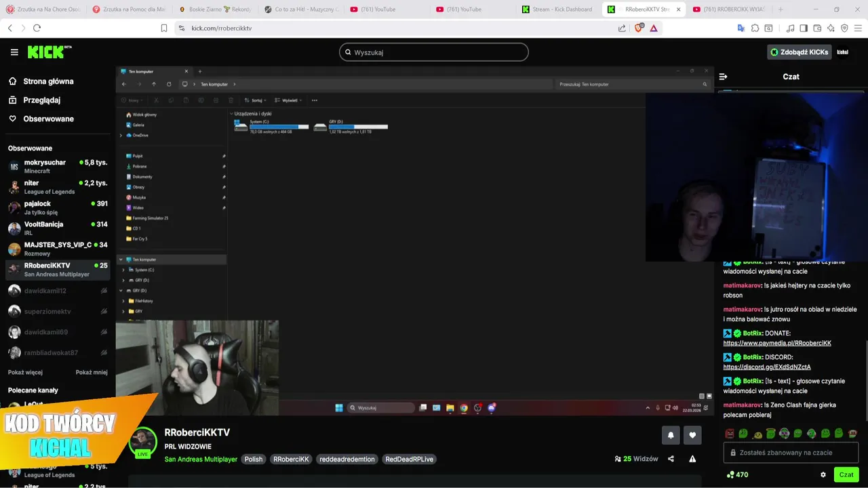Image resolution: width=868 pixels, height=488 pixels.
Task: Open the music note playlist icon
Action: tap(790, 28)
